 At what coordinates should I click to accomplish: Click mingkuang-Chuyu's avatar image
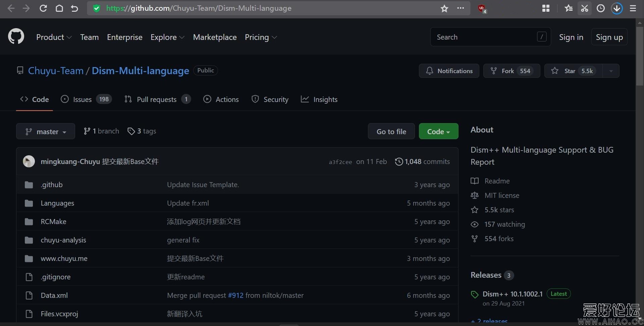click(x=29, y=161)
